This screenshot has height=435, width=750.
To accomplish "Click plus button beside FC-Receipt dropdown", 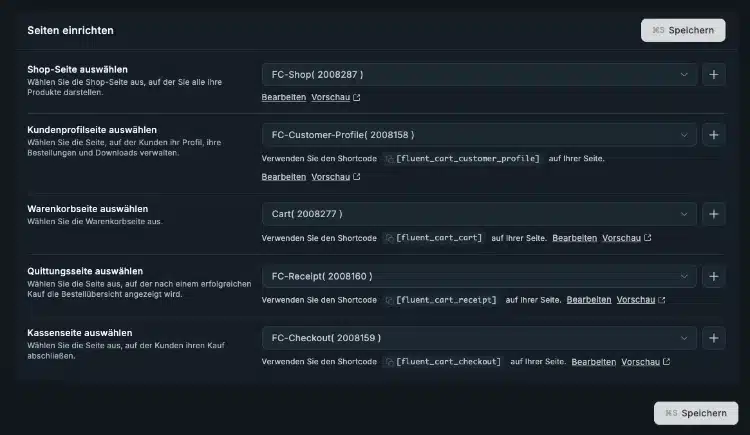I will (714, 276).
